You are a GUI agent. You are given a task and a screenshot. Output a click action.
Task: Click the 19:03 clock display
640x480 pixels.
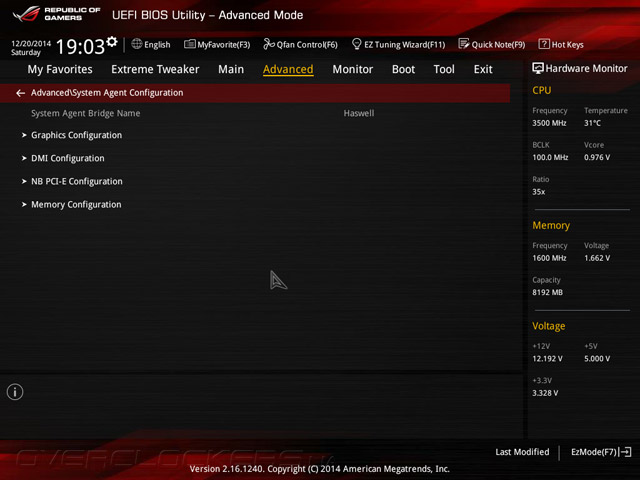(80, 46)
